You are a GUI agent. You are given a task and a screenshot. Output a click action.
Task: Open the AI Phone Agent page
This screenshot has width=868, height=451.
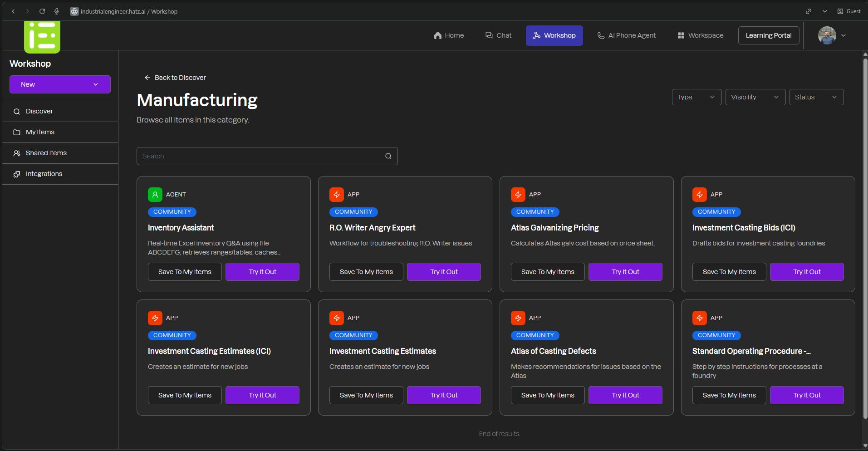626,35
